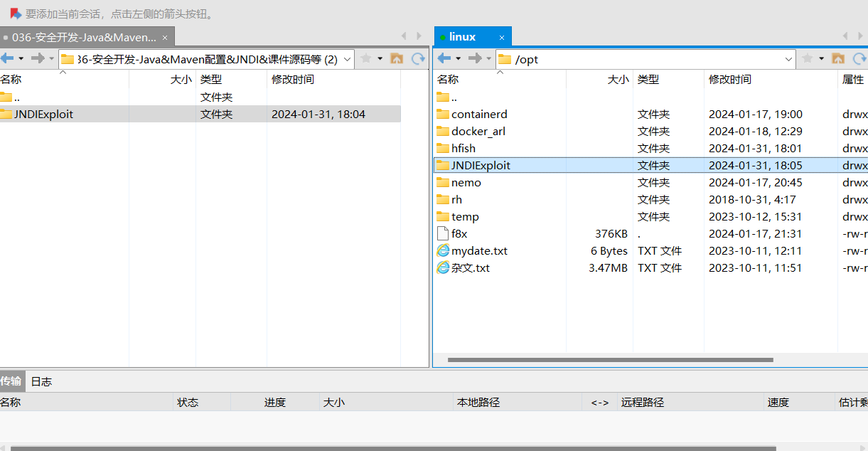Sort remote pane by 修改时间 column
Screen dimensions: 868x451
(x=771, y=79)
